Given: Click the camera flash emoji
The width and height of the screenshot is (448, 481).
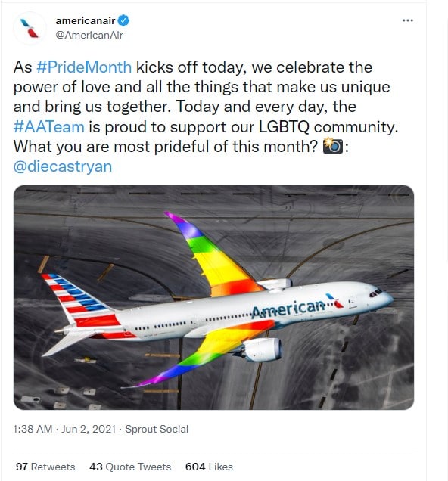Looking at the screenshot, I should pos(333,145).
